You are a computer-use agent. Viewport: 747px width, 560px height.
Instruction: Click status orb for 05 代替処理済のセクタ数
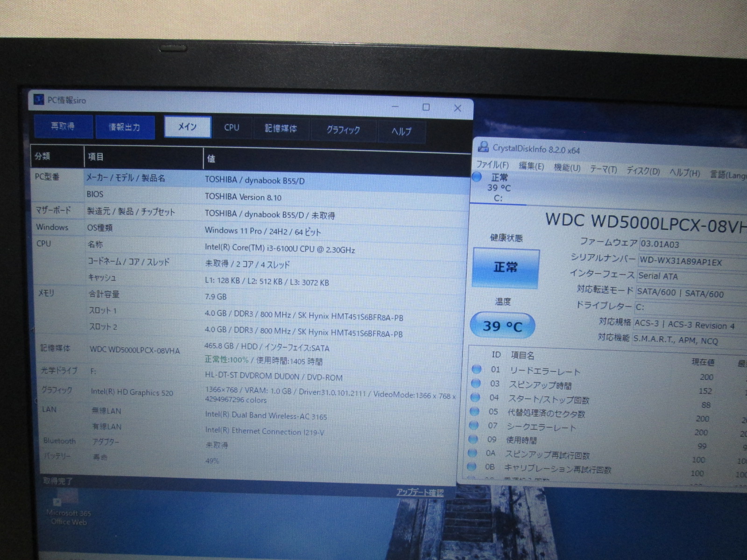tap(474, 411)
